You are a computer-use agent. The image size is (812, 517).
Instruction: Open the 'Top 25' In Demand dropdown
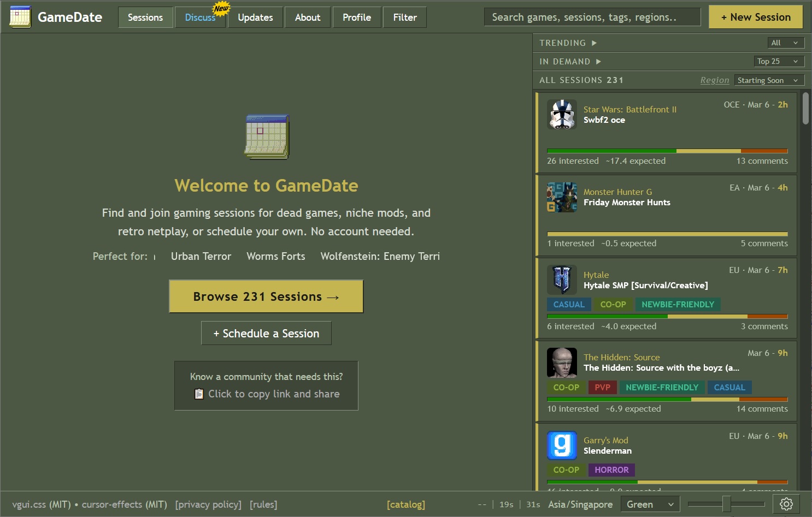(778, 61)
